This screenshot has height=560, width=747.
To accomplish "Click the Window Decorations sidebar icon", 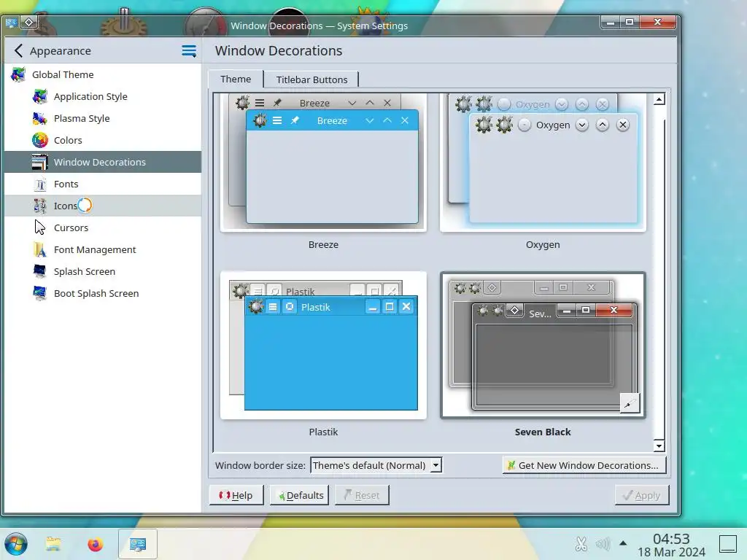I will pos(40,162).
